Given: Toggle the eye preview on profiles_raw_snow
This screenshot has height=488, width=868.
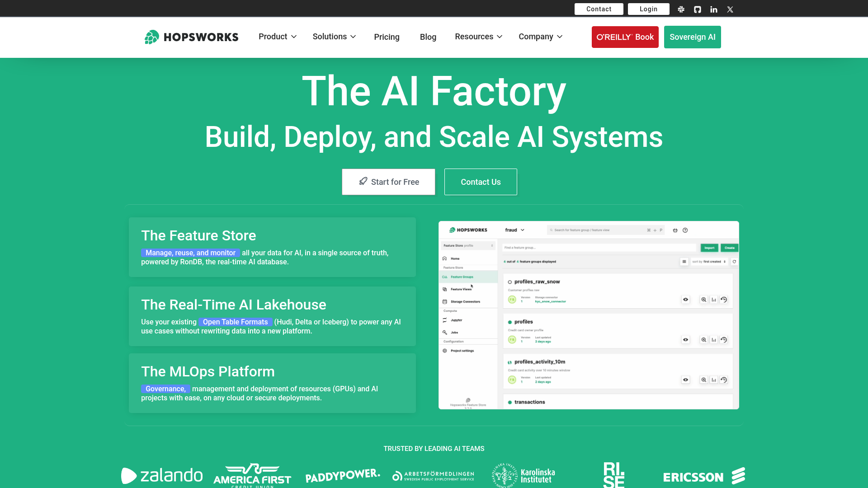Looking at the screenshot, I should [685, 300].
